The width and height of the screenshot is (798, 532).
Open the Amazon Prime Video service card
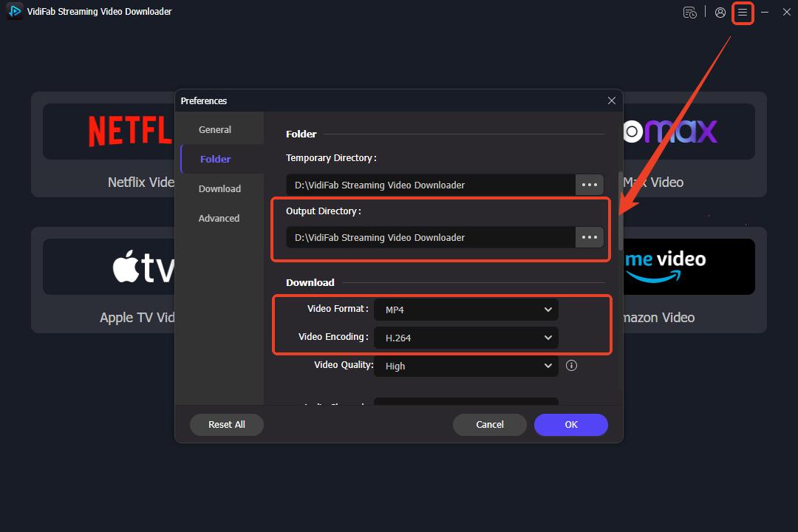695,280
